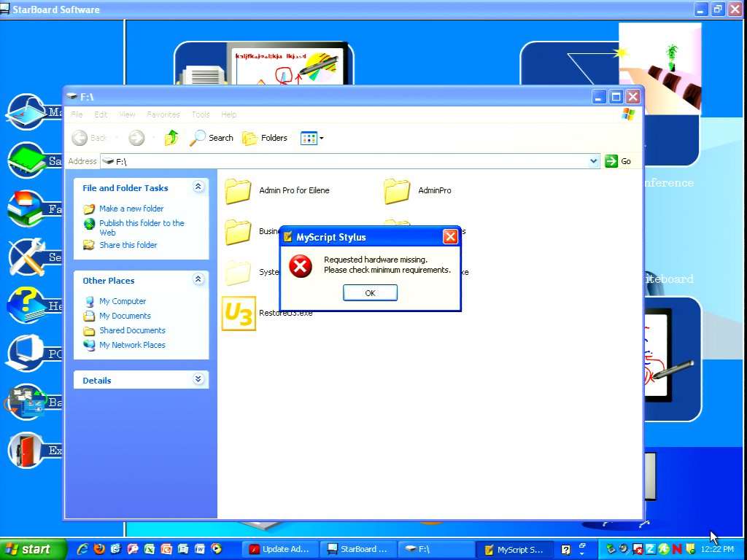Open the StarBoard Settings wrench icon
Screen dimensions: 747x560
(x=28, y=257)
